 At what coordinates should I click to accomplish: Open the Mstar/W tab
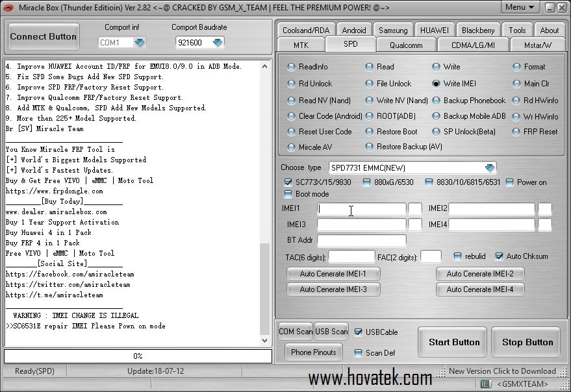coord(537,45)
